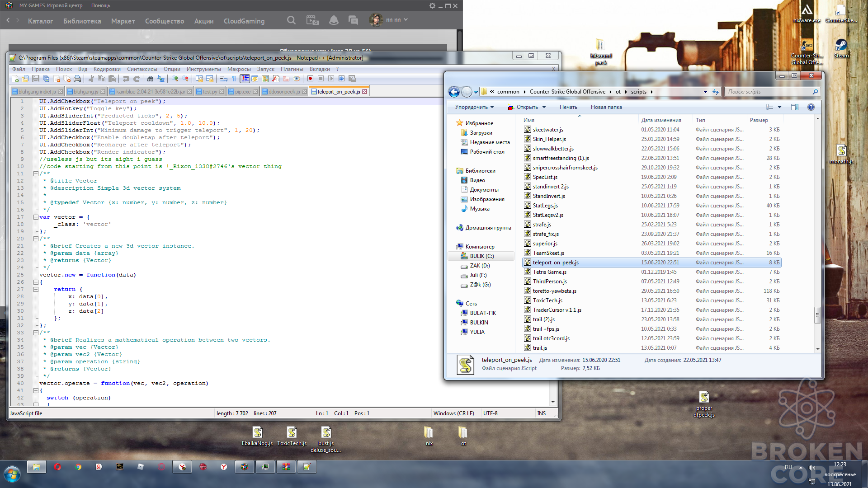Click Новая папка button in Explorer
The image size is (868, 488).
tap(606, 107)
